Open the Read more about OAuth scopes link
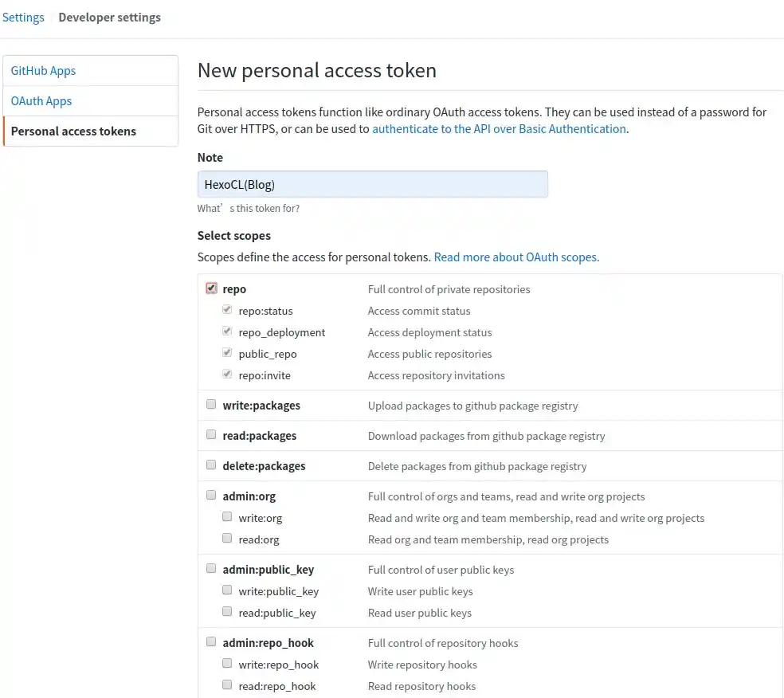 (515, 257)
